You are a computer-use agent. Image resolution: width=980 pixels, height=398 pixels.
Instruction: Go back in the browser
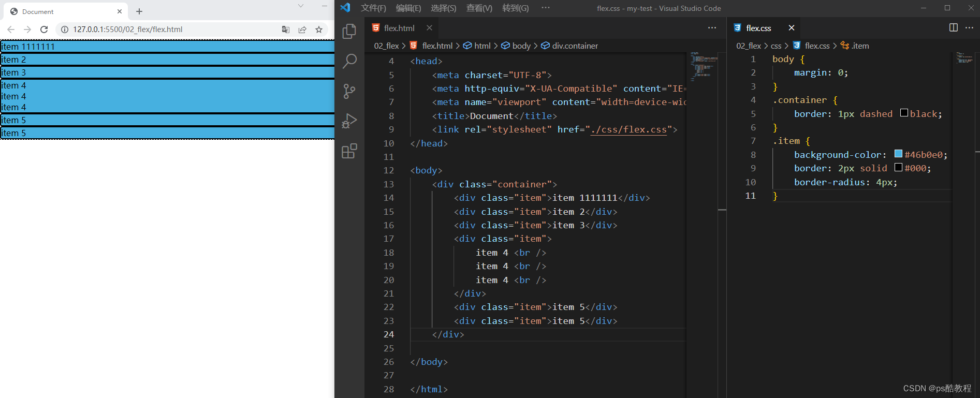tap(11, 30)
